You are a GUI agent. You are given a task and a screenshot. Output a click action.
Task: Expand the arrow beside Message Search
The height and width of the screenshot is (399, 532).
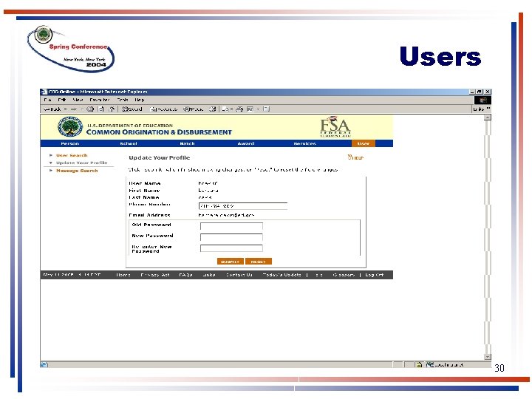coord(51,171)
